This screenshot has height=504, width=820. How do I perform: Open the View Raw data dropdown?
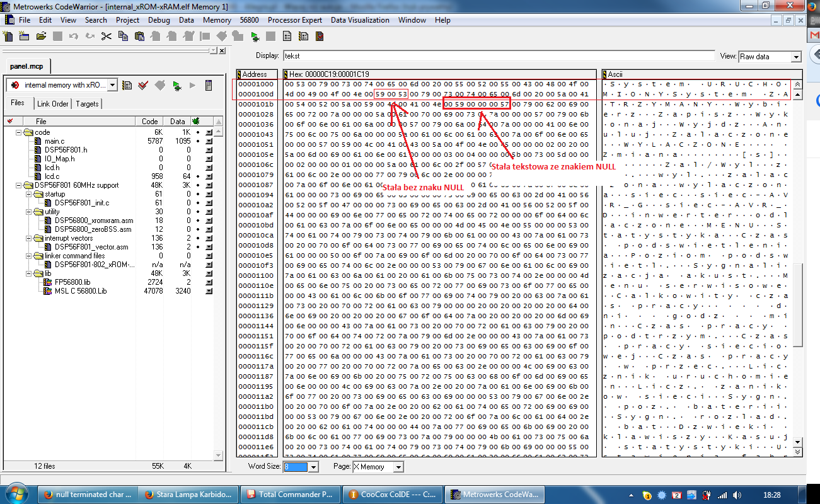pos(796,57)
